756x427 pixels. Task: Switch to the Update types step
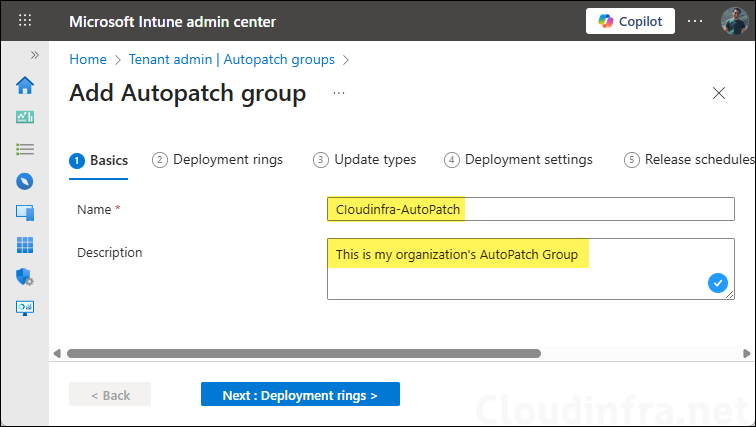(x=364, y=160)
